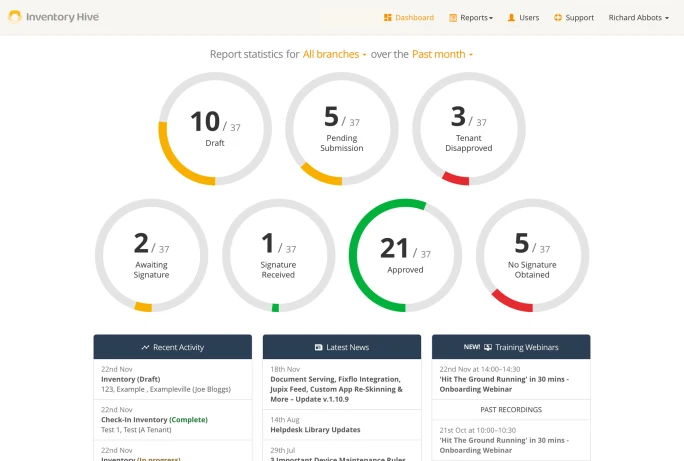Select the Signature Received statistic circle

pyautogui.click(x=278, y=256)
